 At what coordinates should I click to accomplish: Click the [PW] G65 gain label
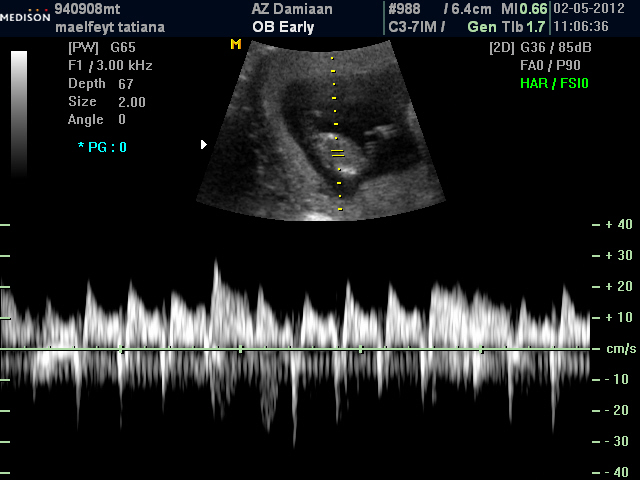tap(102, 48)
